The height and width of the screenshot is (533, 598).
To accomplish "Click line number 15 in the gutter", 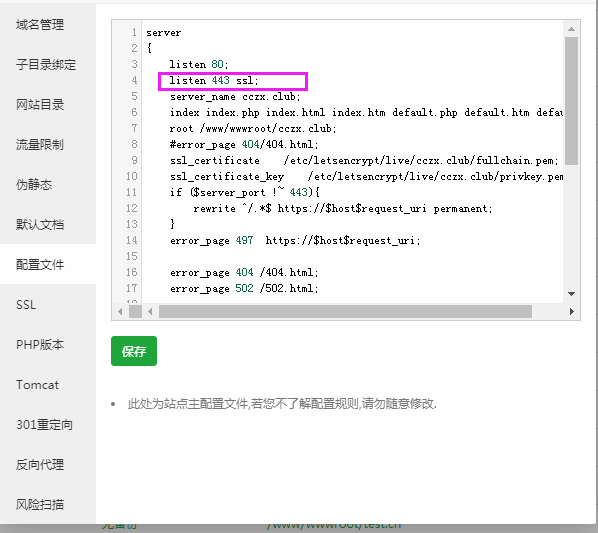I will [131, 256].
